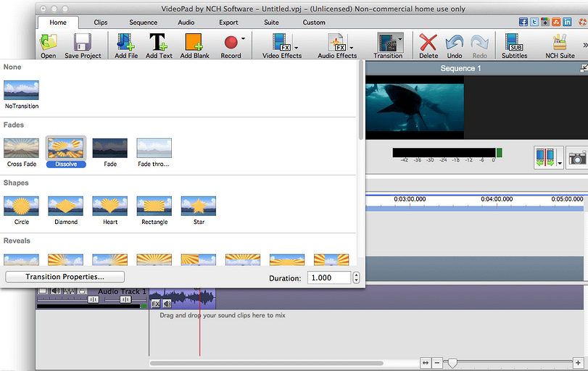Select the Heart shape transition thumbnail

click(110, 206)
